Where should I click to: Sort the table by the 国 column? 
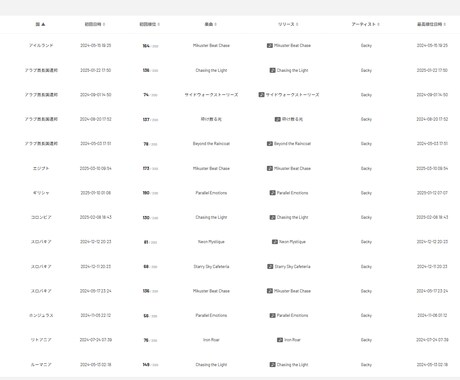41,24
